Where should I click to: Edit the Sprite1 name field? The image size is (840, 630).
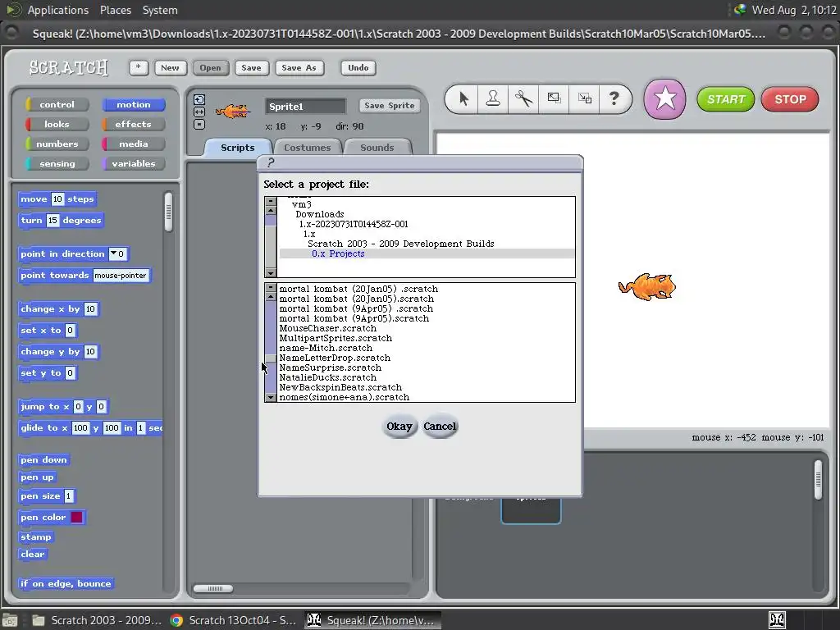305,106
